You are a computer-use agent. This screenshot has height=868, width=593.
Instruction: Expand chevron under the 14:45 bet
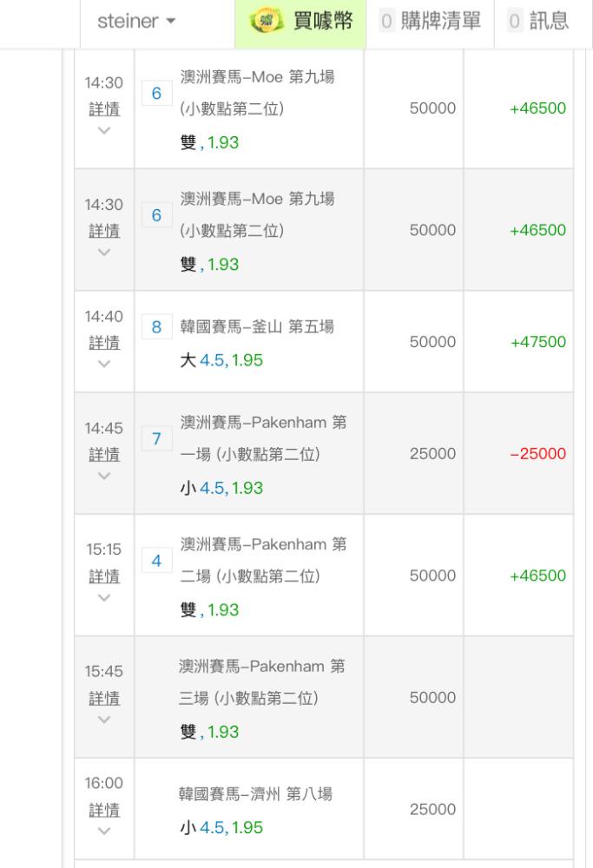coord(104,477)
